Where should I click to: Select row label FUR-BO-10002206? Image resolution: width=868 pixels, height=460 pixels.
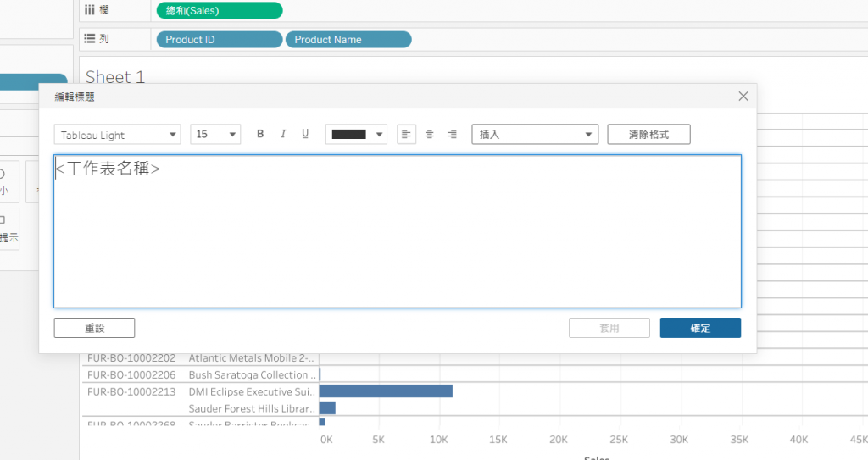pyautogui.click(x=131, y=374)
